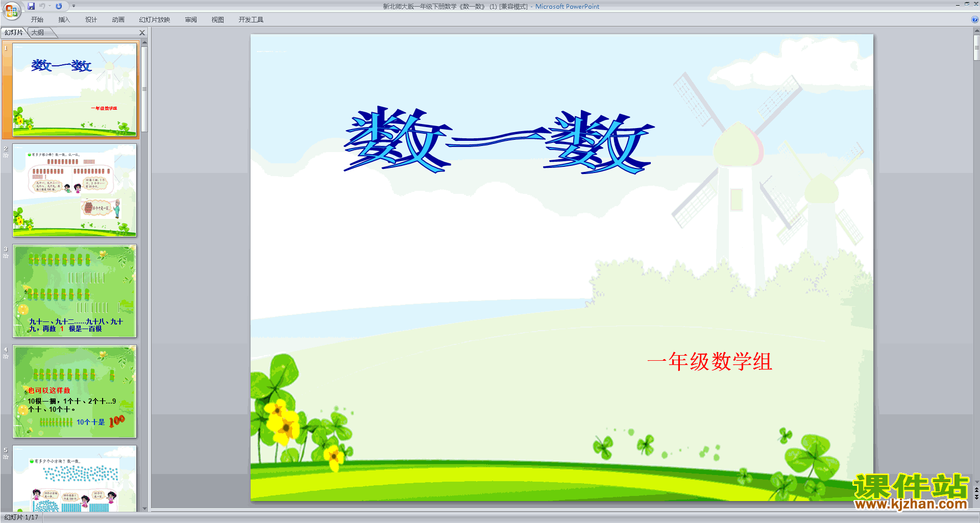980x523 pixels.
Task: Close the slide thumbnail pane
Action: (x=142, y=33)
